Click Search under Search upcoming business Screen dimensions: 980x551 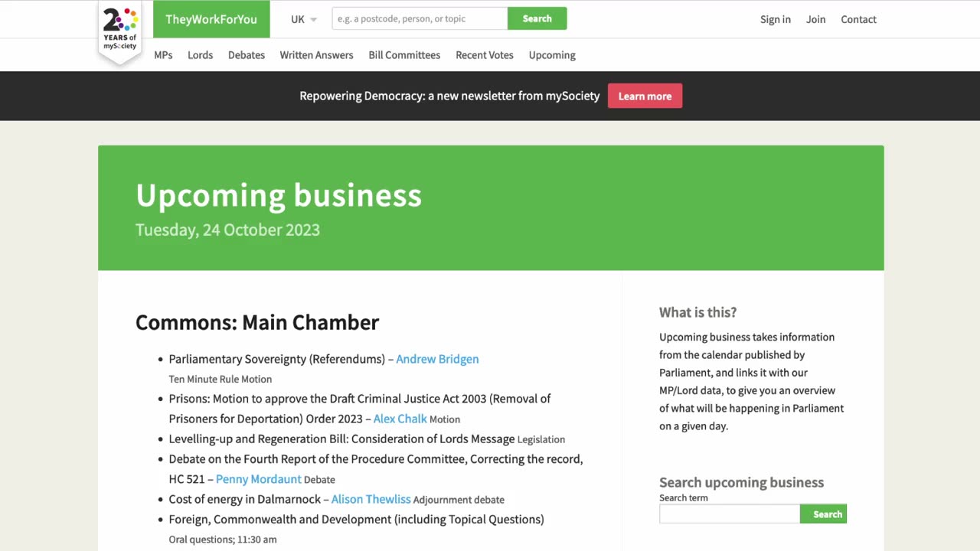tap(824, 514)
